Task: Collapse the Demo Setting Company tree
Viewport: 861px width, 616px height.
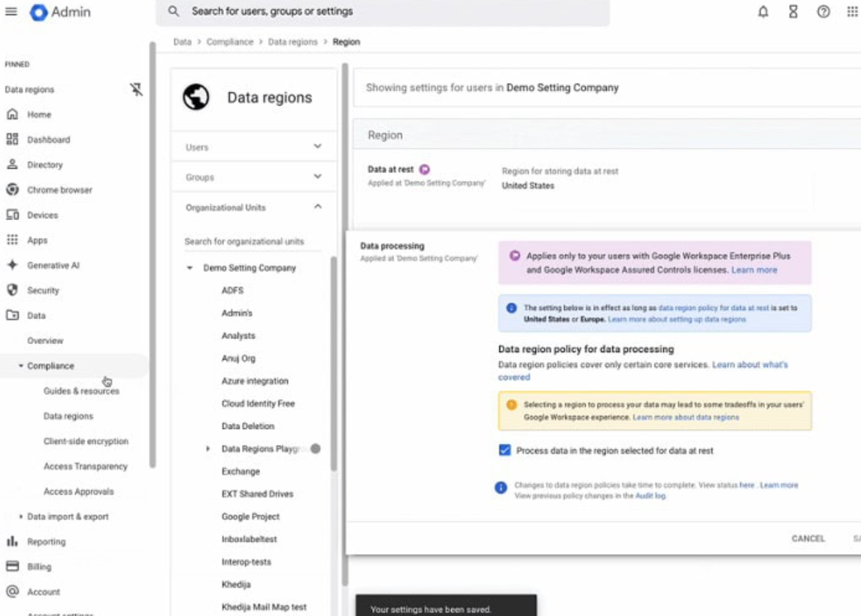Action: (189, 268)
